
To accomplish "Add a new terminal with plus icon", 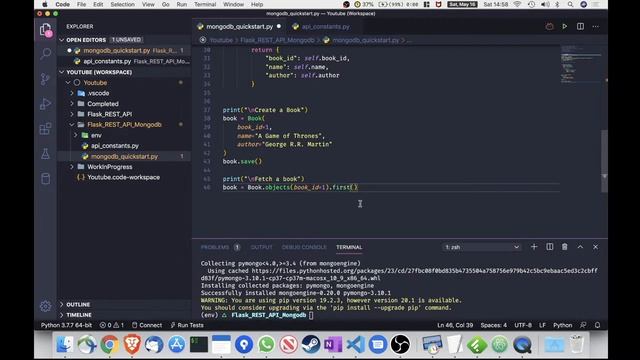I will [x=534, y=247].
